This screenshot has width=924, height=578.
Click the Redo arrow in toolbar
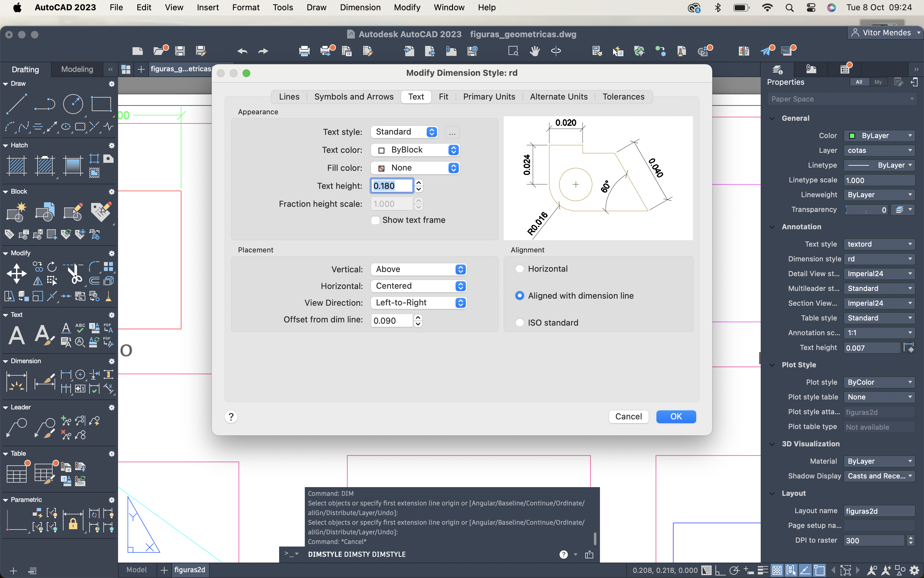tap(263, 51)
